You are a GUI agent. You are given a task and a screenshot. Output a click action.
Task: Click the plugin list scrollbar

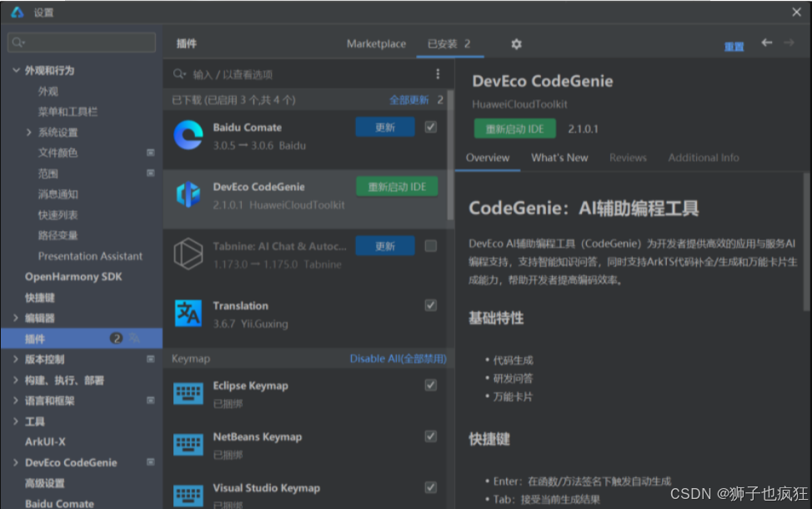(x=450, y=155)
